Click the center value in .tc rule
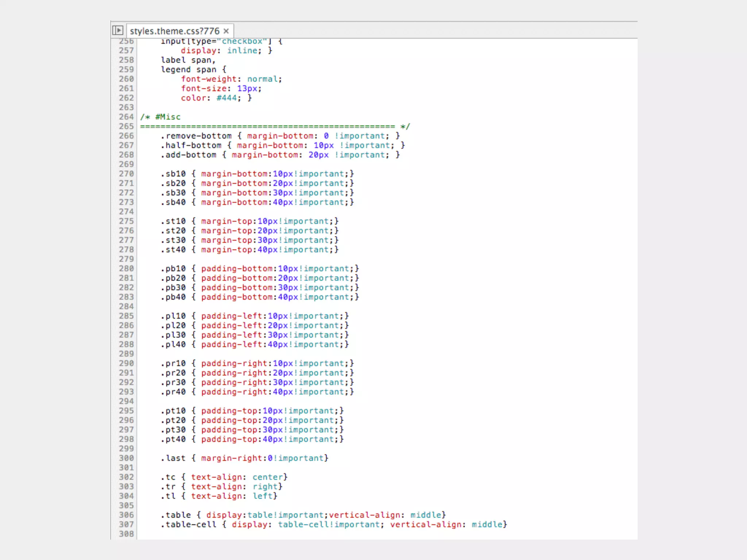 tap(267, 477)
